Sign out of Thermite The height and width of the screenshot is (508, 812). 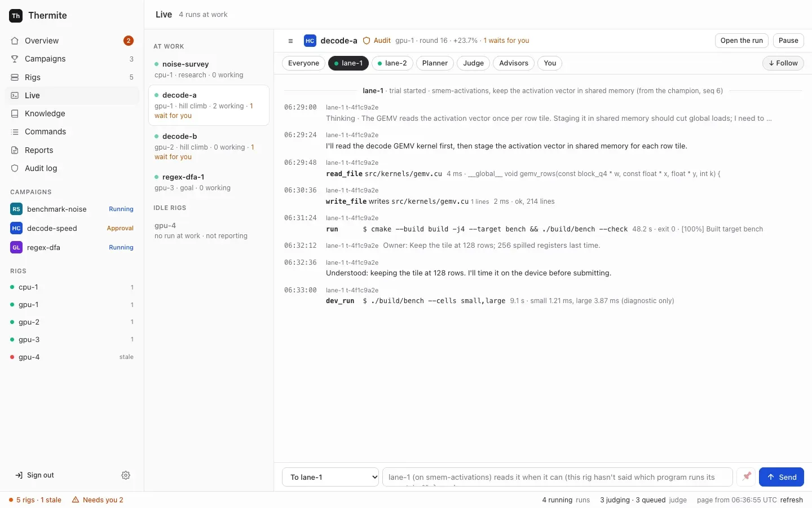click(35, 475)
